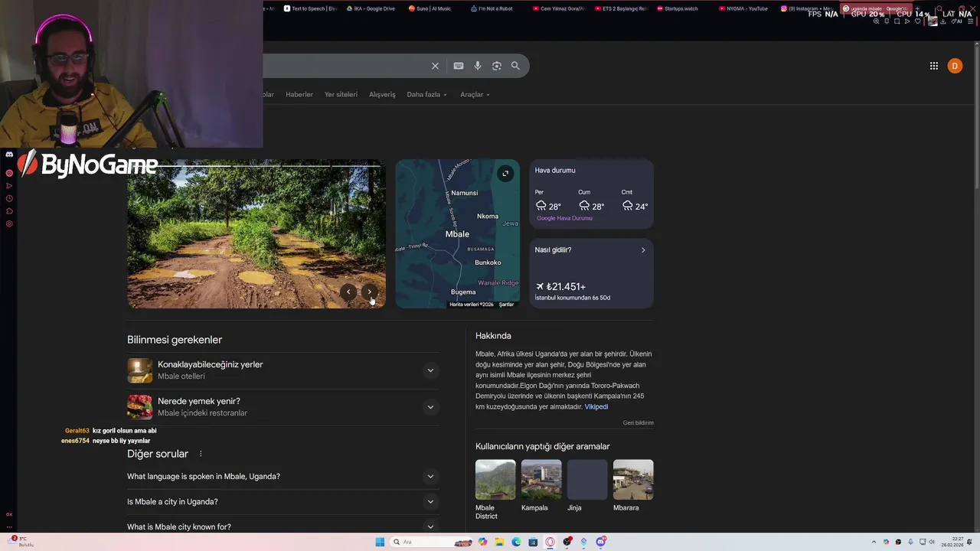Show the next Mbale photo
Image resolution: width=980 pixels, height=551 pixels.
point(369,292)
